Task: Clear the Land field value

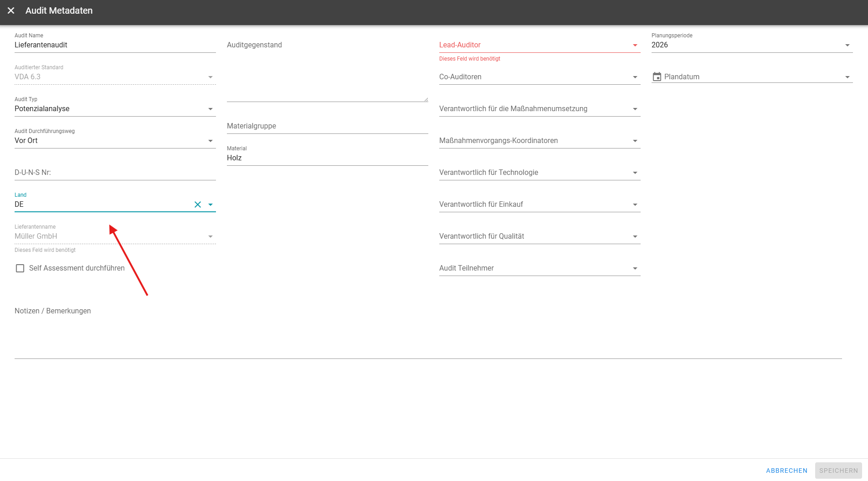Action: click(198, 205)
